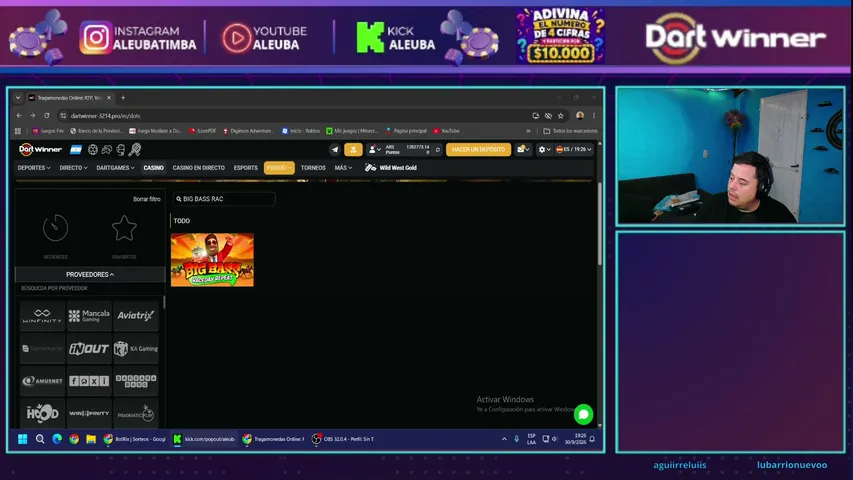Expand the Directo menu

[73, 168]
